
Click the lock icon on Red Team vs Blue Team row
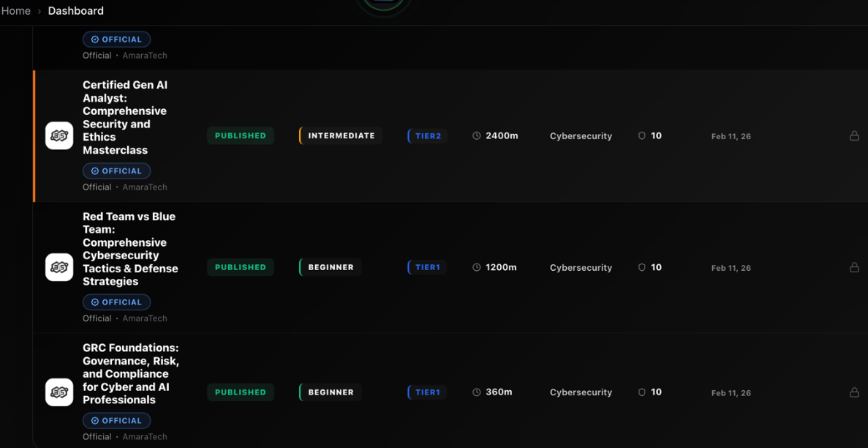pyautogui.click(x=853, y=267)
